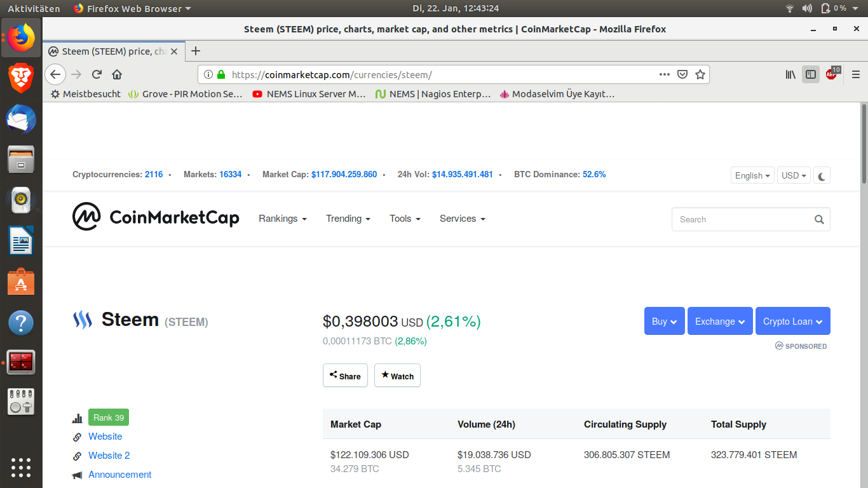868x488 pixels.
Task: Open LibreOffice Writer from the dock
Action: 21,241
